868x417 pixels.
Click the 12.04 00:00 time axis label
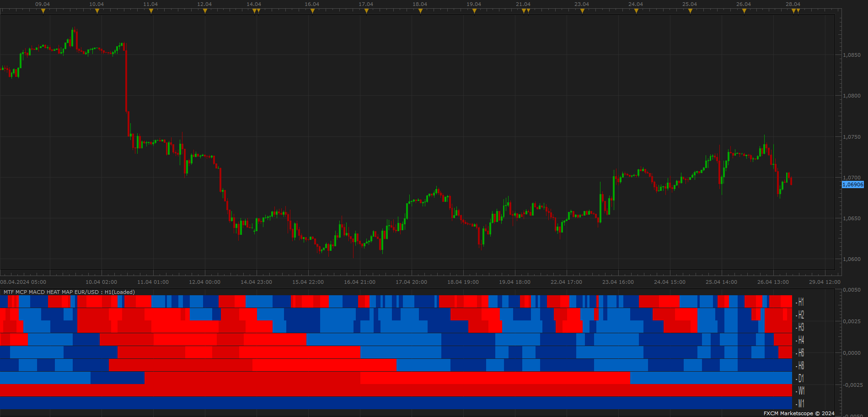(205, 282)
